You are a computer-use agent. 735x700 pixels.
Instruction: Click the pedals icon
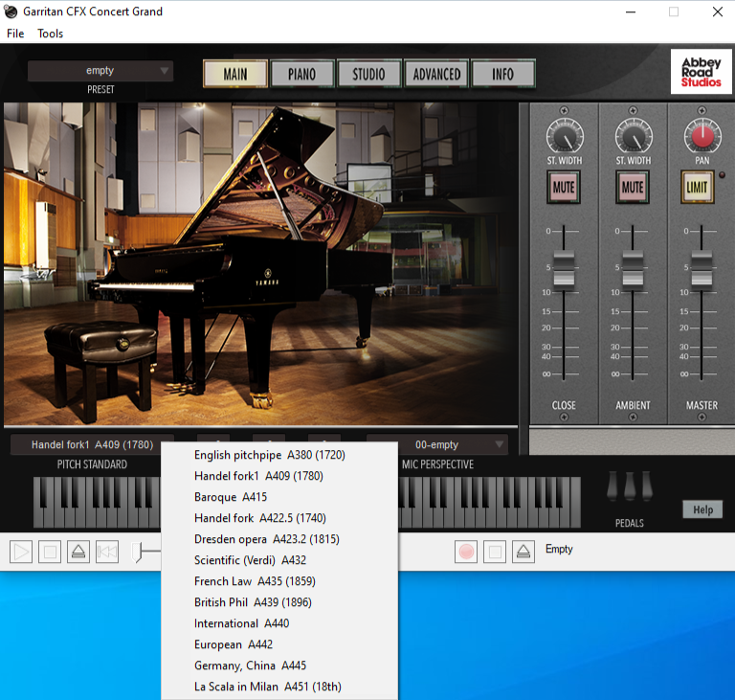point(630,486)
